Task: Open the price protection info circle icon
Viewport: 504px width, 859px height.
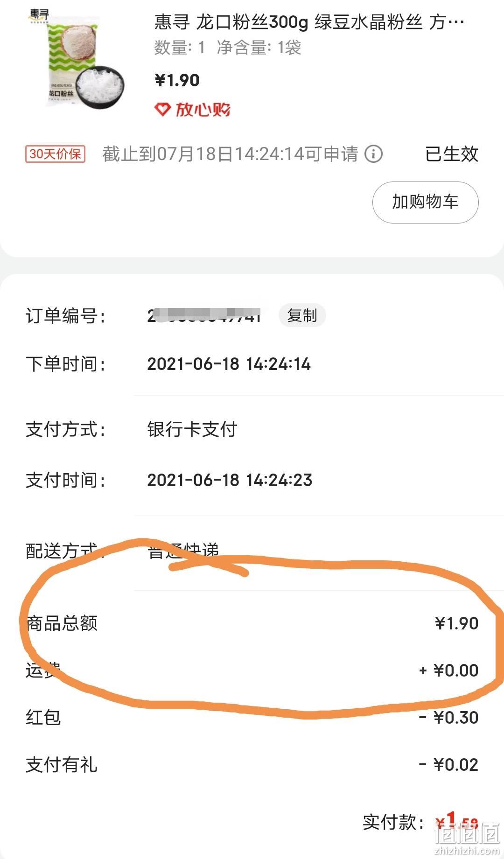Action: (x=373, y=154)
